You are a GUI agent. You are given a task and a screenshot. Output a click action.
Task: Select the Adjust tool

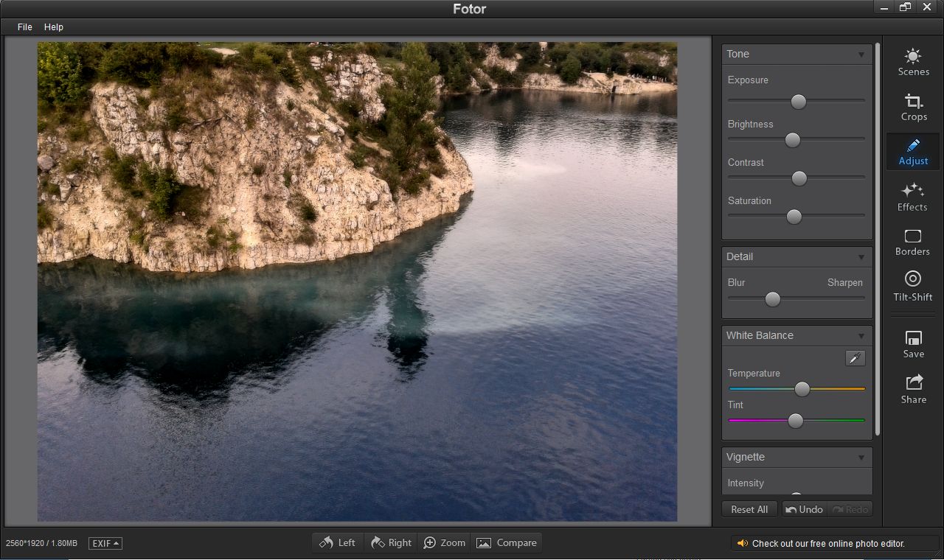[x=913, y=152]
